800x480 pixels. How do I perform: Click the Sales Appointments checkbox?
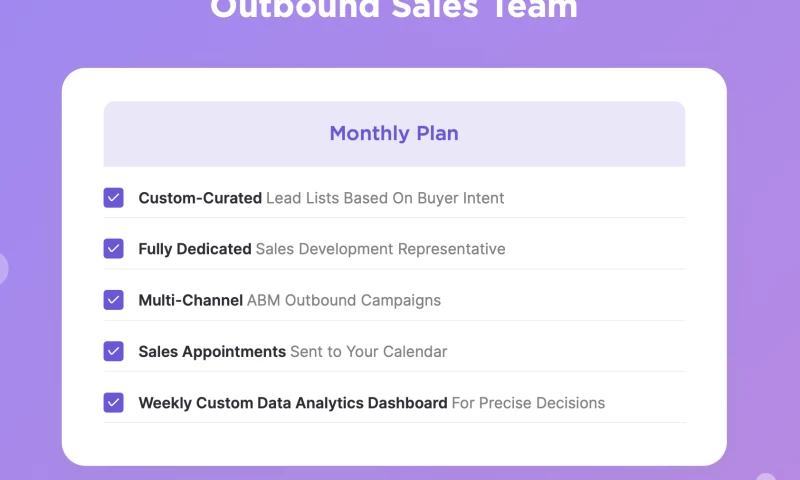pyautogui.click(x=114, y=351)
